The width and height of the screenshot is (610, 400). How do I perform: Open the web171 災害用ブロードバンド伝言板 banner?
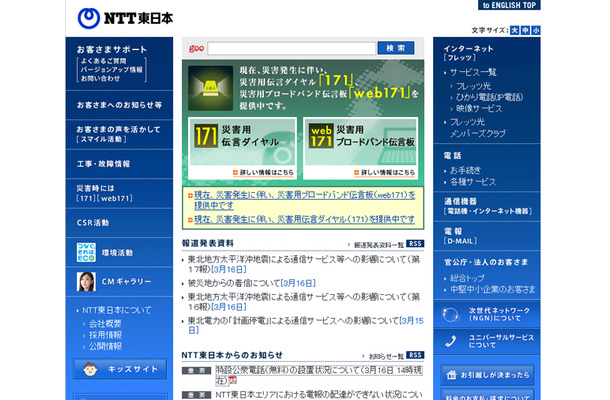pos(361,148)
